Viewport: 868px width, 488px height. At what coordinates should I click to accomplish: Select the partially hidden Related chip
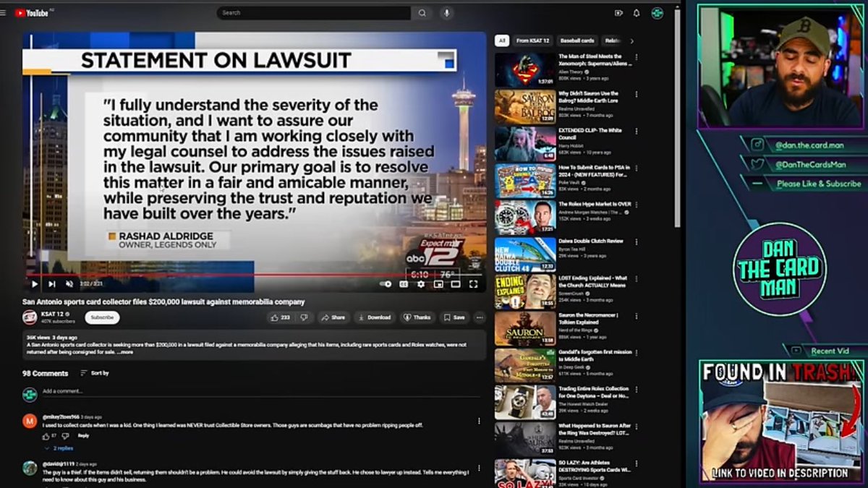[x=612, y=40]
